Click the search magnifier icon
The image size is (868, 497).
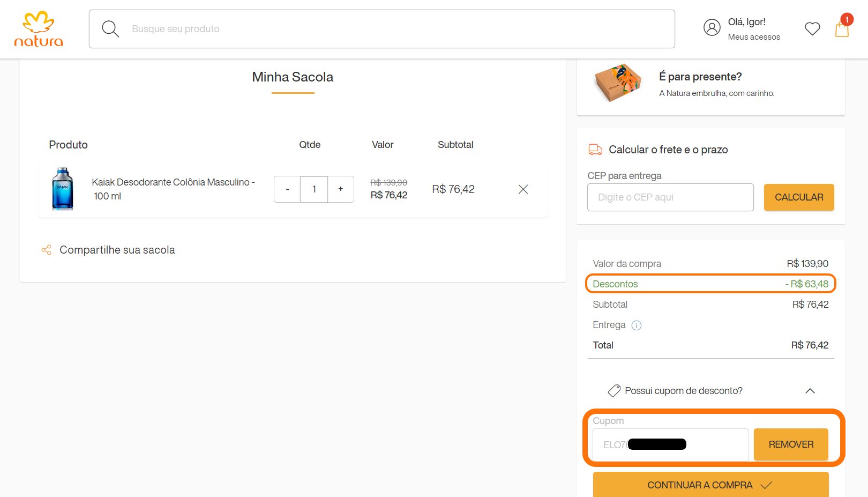tap(110, 29)
